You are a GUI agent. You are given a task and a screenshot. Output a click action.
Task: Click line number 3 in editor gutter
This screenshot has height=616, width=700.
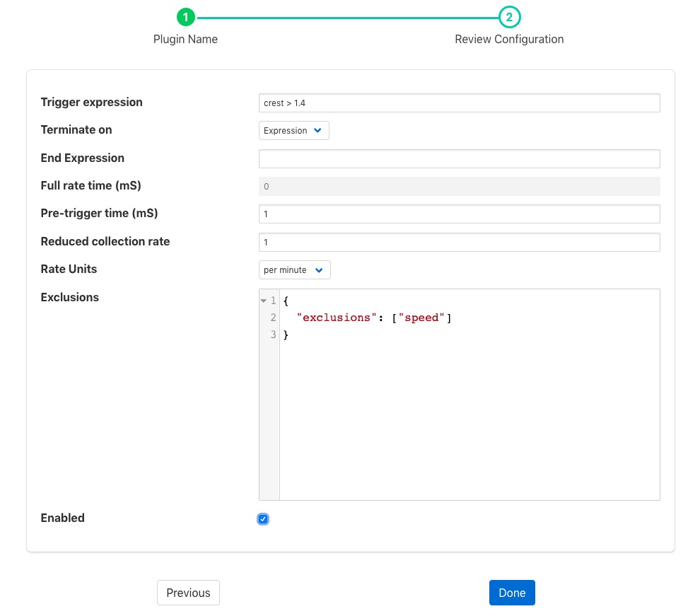pyautogui.click(x=273, y=335)
